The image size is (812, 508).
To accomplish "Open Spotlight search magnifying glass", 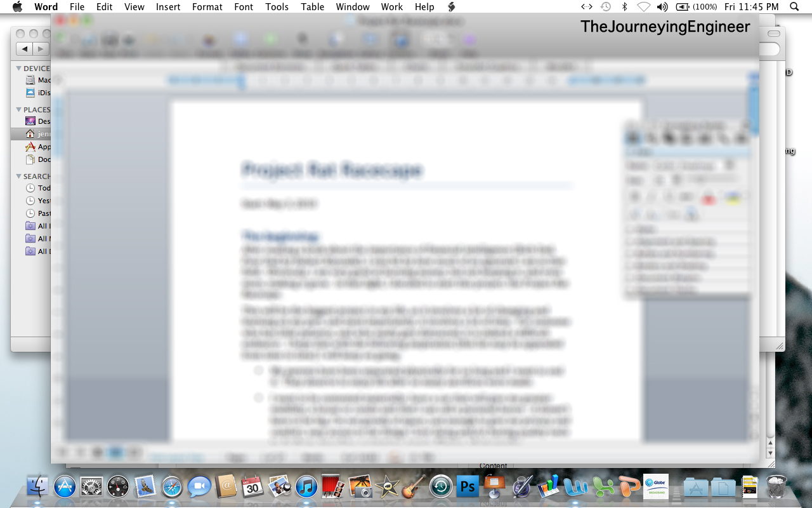I will click(794, 7).
